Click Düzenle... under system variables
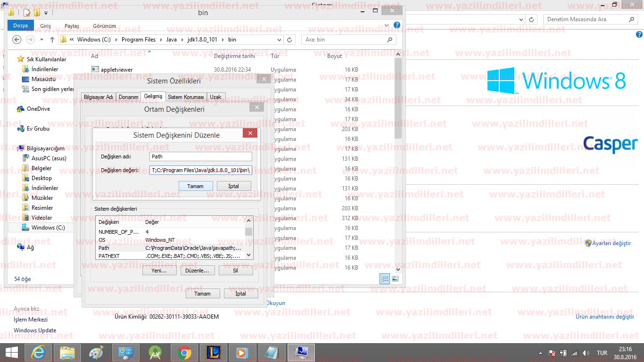Viewport: 644px width, 362px height. coord(198,271)
